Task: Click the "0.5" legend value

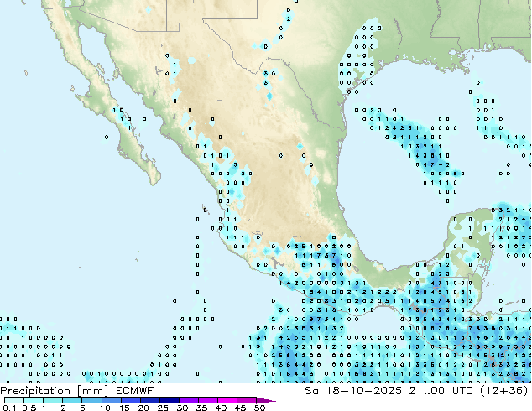Action: 29,408
